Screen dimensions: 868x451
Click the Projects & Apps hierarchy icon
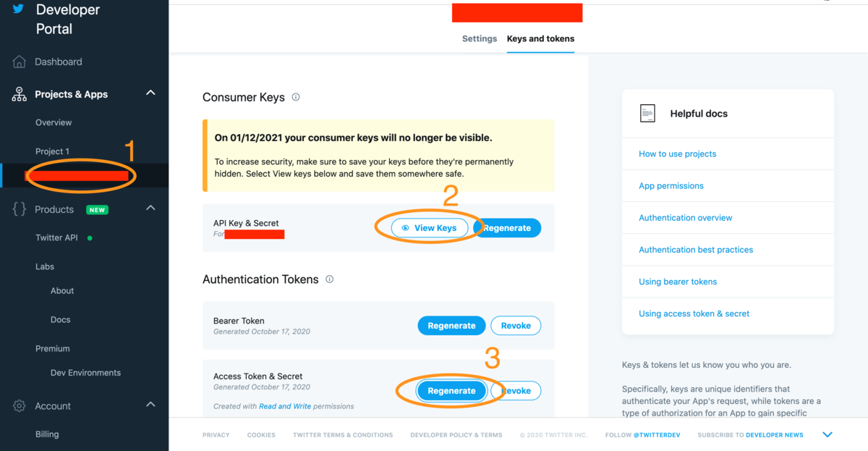coord(20,94)
